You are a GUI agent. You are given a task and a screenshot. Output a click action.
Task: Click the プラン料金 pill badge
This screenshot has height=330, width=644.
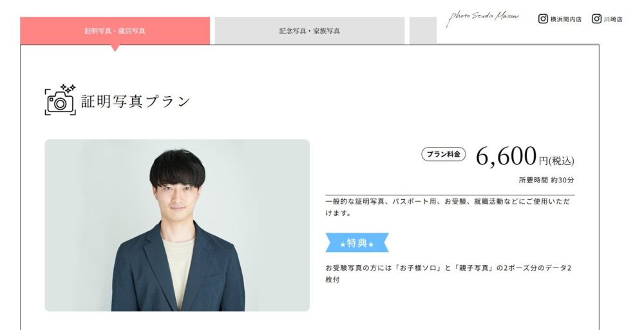pos(444,154)
